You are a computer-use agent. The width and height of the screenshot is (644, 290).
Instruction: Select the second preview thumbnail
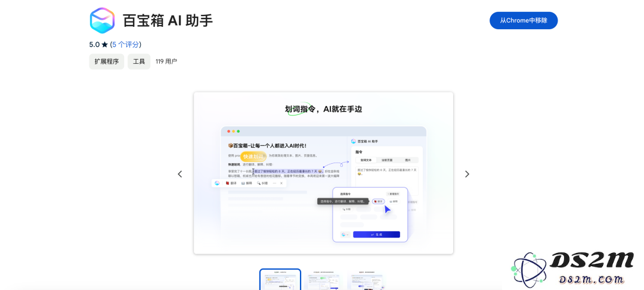323,280
